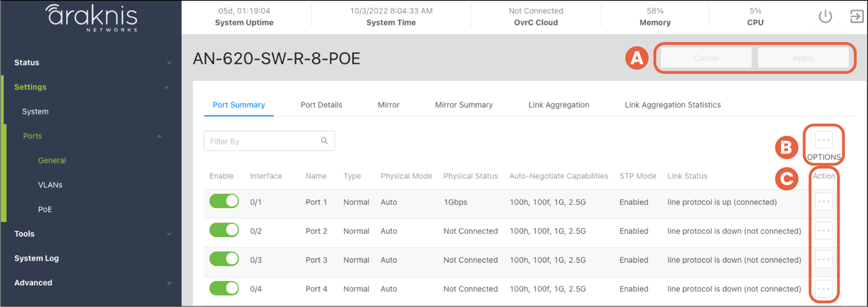Open the Link Aggregation tab

point(558,105)
